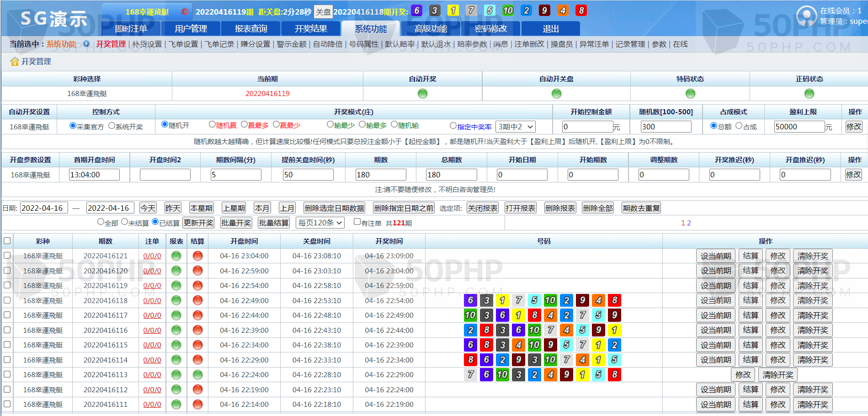The height and width of the screenshot is (416, 868).
Task: Click the 首期开盘时间 input field
Action: (x=94, y=175)
